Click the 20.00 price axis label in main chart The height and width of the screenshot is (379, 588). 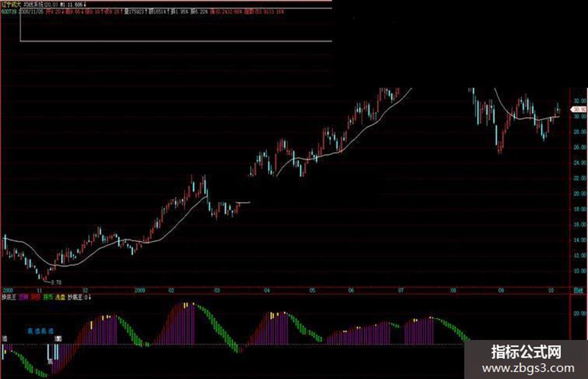click(579, 194)
